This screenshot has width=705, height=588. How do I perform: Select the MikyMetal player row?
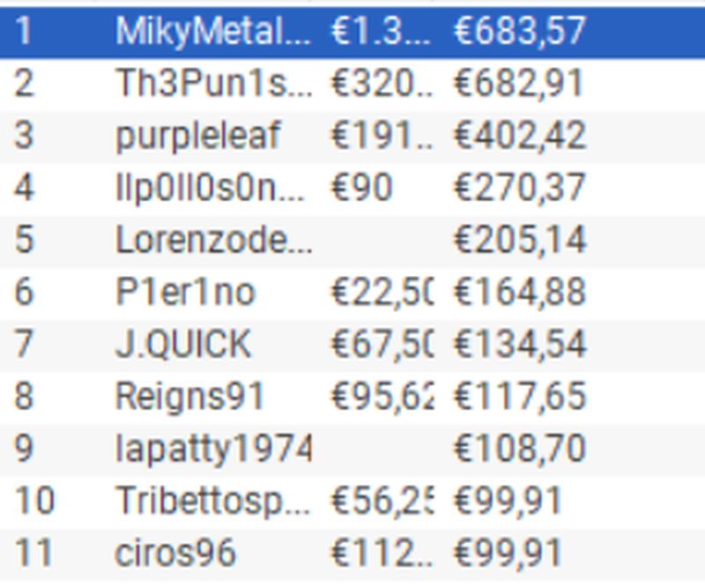352,32
